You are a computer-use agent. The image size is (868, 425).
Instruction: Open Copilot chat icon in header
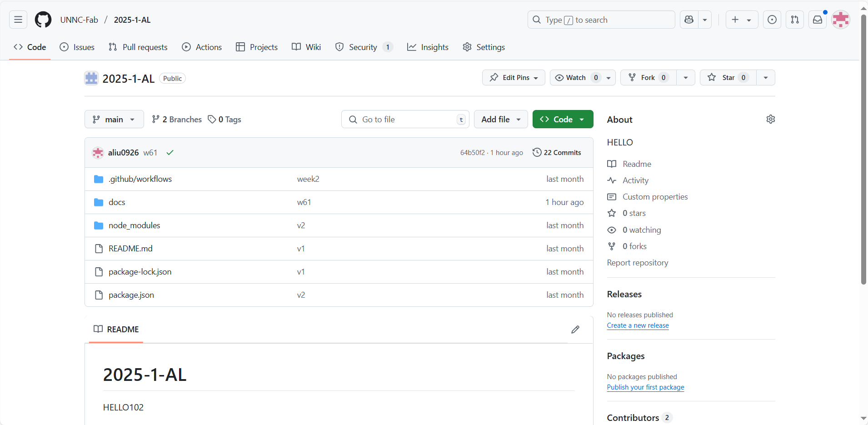pos(689,20)
